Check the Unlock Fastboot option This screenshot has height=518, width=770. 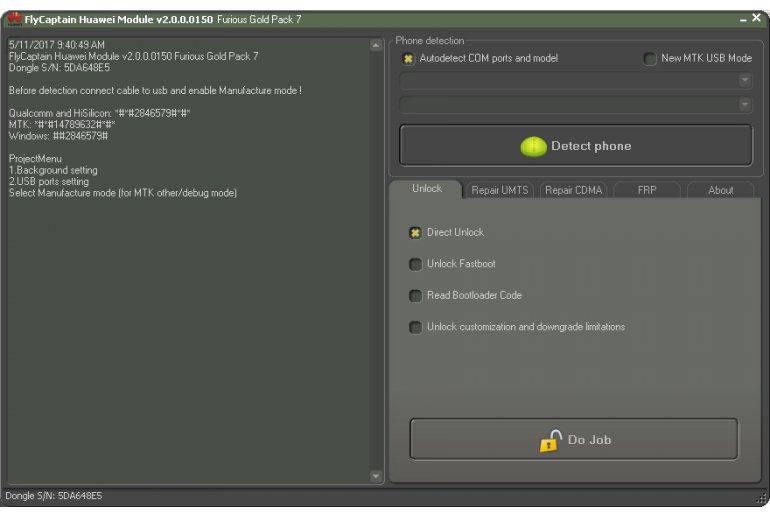(x=415, y=264)
